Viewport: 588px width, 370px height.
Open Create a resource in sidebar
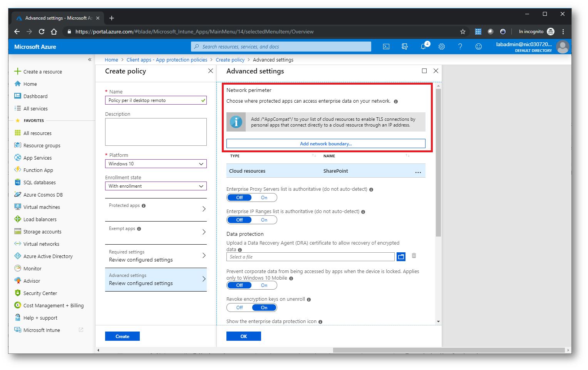[38, 72]
